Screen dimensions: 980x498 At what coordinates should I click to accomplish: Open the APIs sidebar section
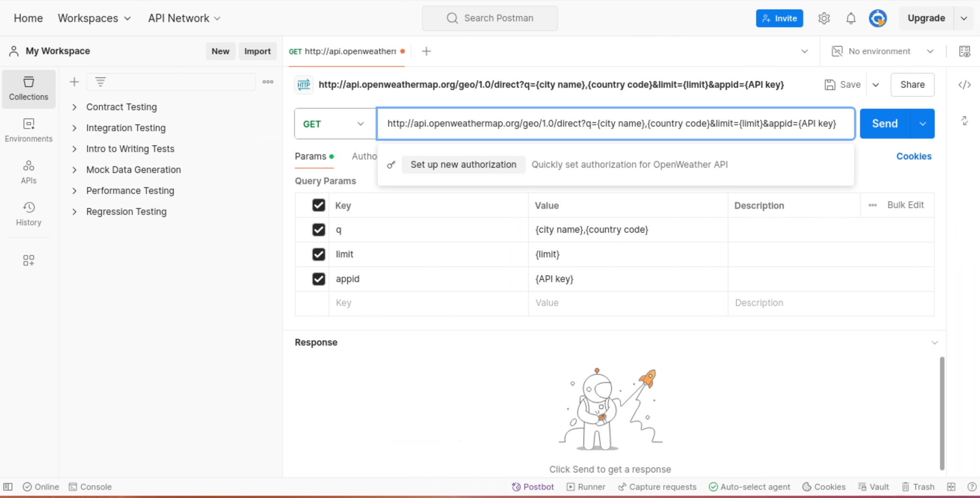coord(28,172)
